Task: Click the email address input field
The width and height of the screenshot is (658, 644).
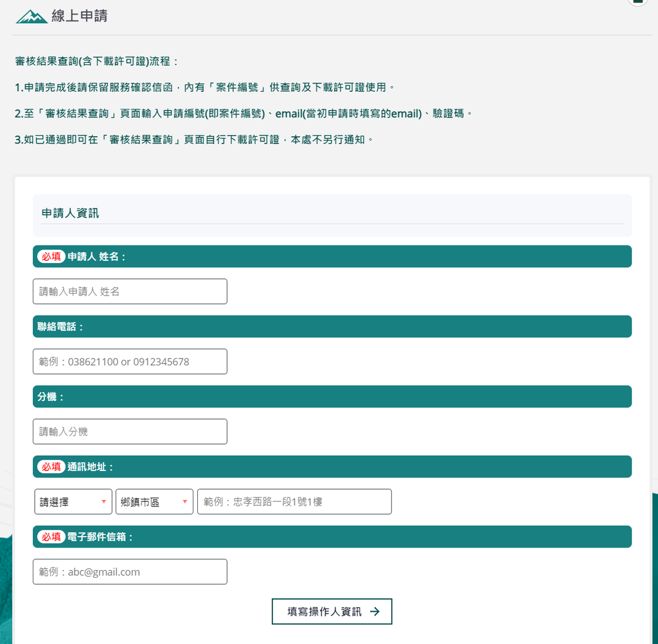Action: click(x=130, y=571)
